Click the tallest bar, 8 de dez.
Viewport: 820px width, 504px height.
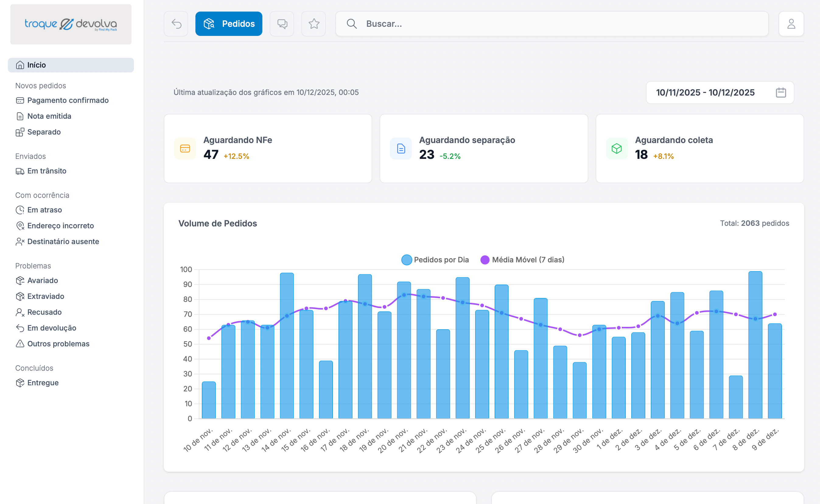[x=755, y=345]
